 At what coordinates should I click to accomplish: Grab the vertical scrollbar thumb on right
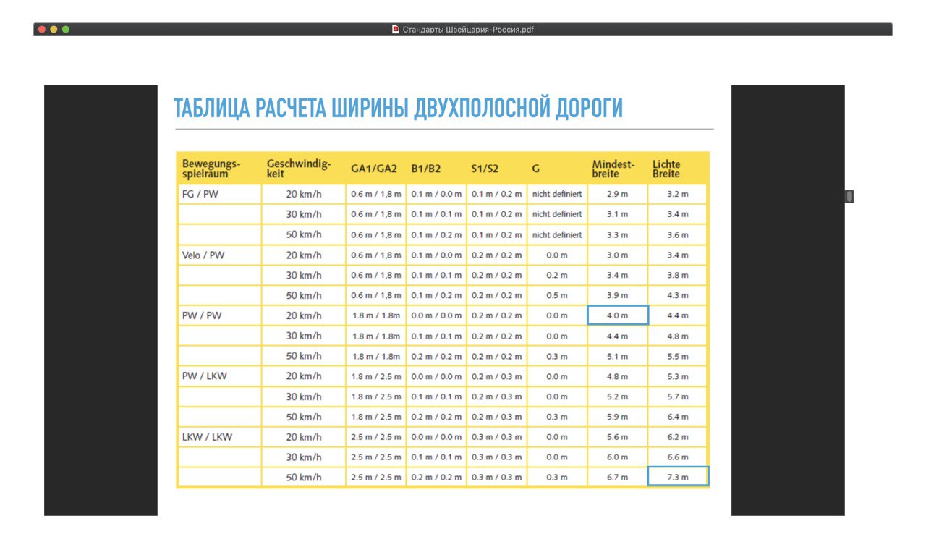tap(849, 196)
